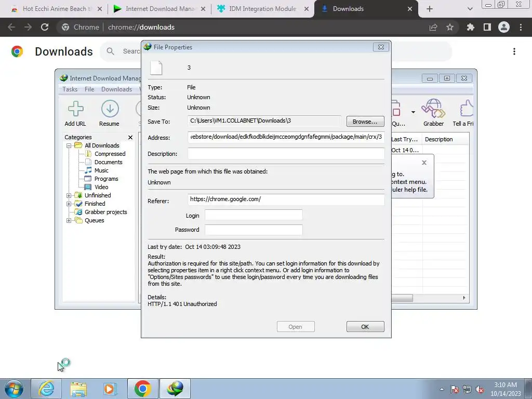
Task: Click the Add URL icon in IDM
Action: tap(75, 109)
